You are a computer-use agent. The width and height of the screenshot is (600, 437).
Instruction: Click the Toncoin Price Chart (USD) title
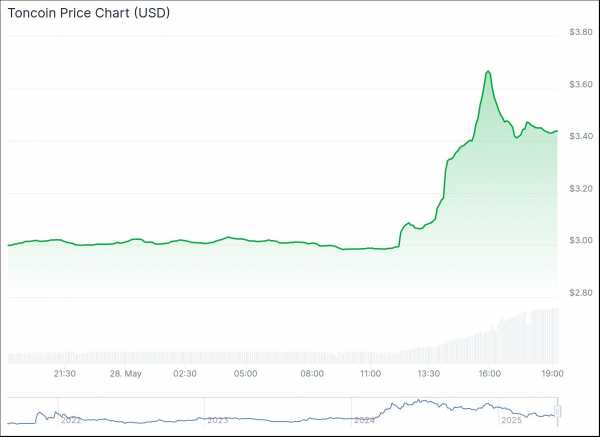(x=89, y=13)
